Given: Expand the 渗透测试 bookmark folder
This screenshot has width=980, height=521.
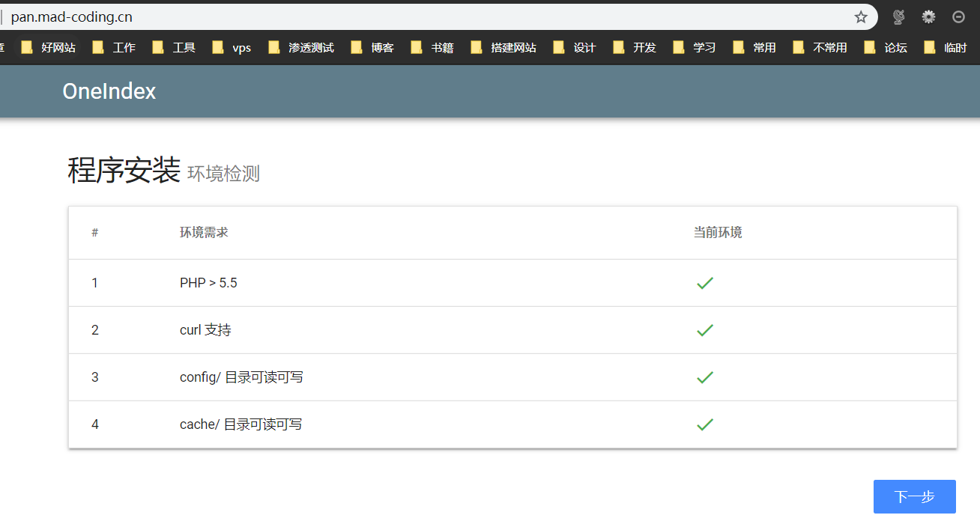Looking at the screenshot, I should (301, 48).
